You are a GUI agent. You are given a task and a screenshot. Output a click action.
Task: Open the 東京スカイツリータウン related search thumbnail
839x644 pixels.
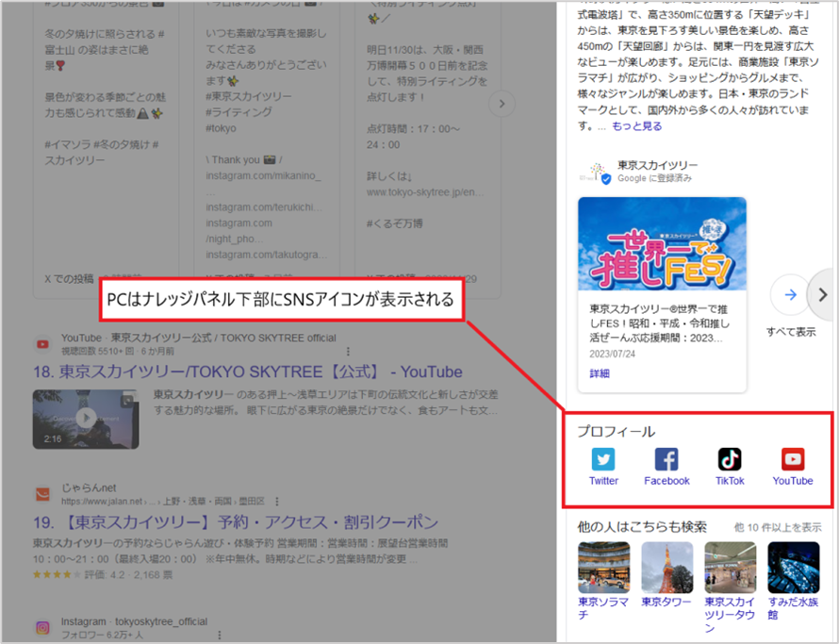(730, 568)
